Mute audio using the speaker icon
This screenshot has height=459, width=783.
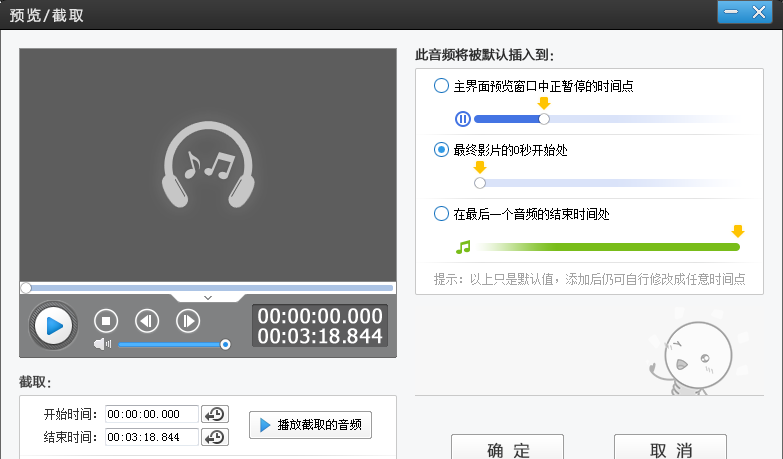point(102,344)
